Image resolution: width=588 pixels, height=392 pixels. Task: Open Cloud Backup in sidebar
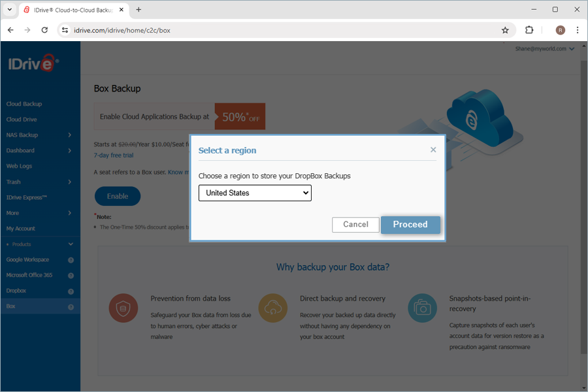(24, 104)
